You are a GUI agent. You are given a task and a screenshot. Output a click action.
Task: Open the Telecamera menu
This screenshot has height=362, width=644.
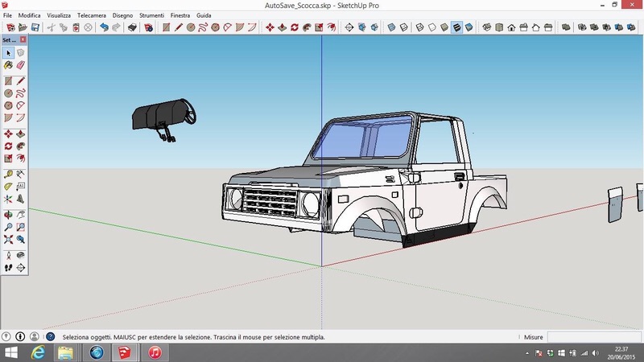coord(91,15)
